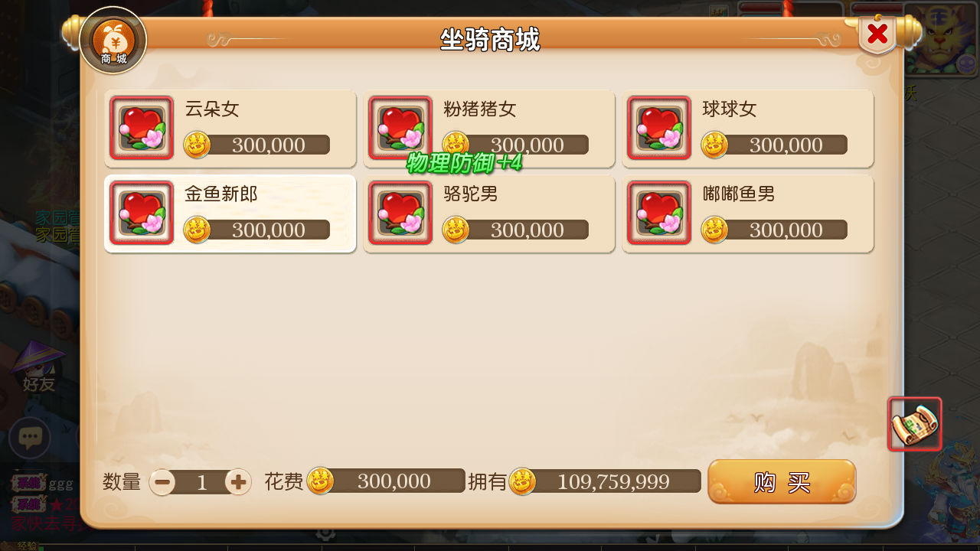Click the 购买 purchase button

click(782, 482)
